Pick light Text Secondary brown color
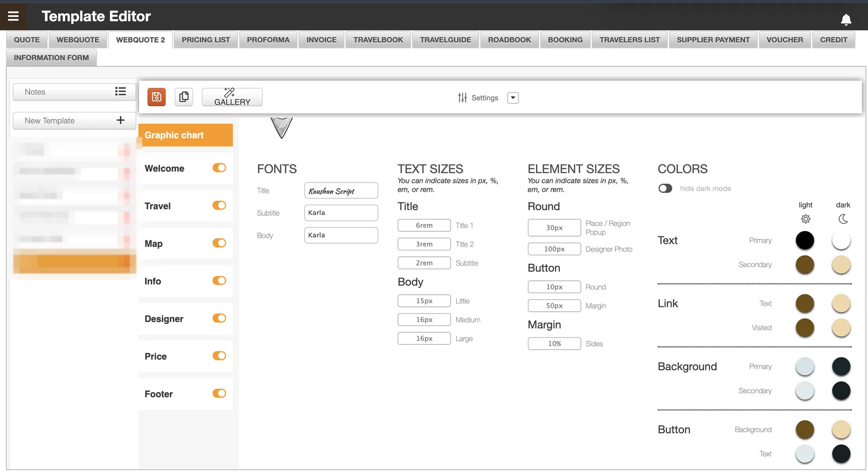The height and width of the screenshot is (473, 868). 805,264
